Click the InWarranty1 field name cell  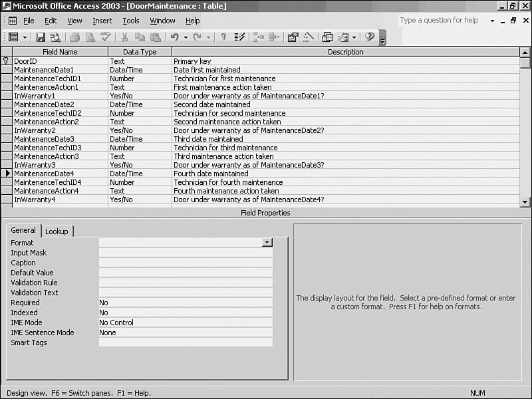(x=59, y=96)
